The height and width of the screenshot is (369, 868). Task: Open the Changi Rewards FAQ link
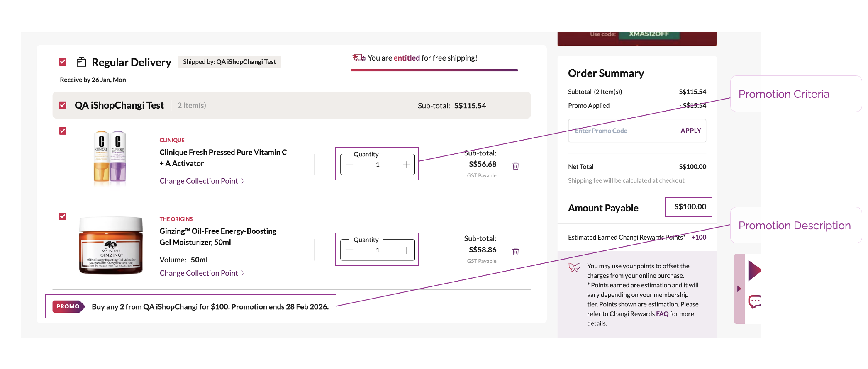[x=662, y=314]
